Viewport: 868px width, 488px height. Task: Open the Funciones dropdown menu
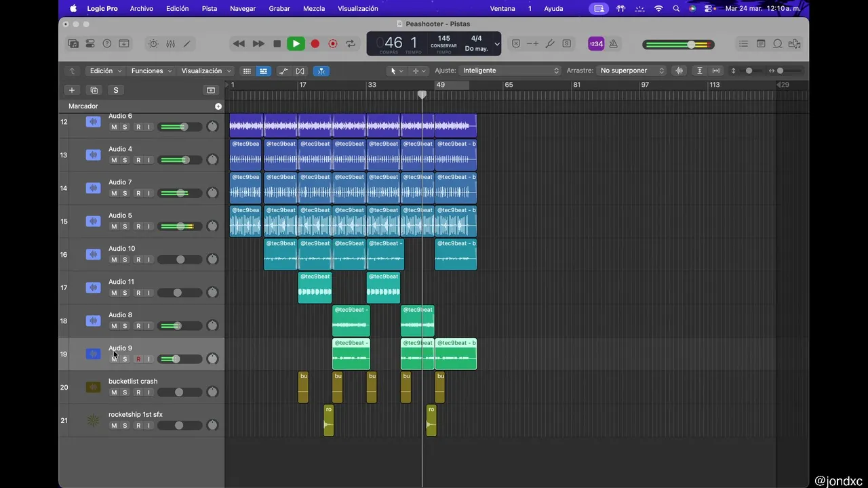152,70
